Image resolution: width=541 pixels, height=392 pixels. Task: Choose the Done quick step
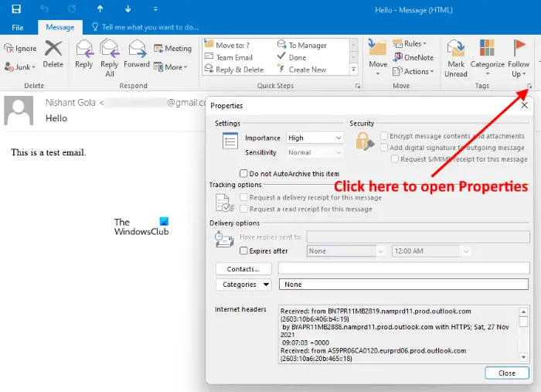[x=292, y=57]
